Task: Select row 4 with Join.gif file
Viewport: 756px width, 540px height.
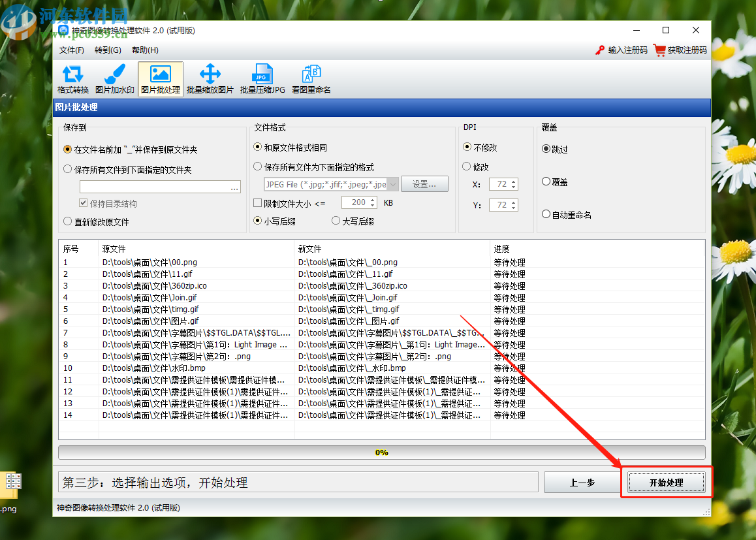Action: pyautogui.click(x=381, y=298)
